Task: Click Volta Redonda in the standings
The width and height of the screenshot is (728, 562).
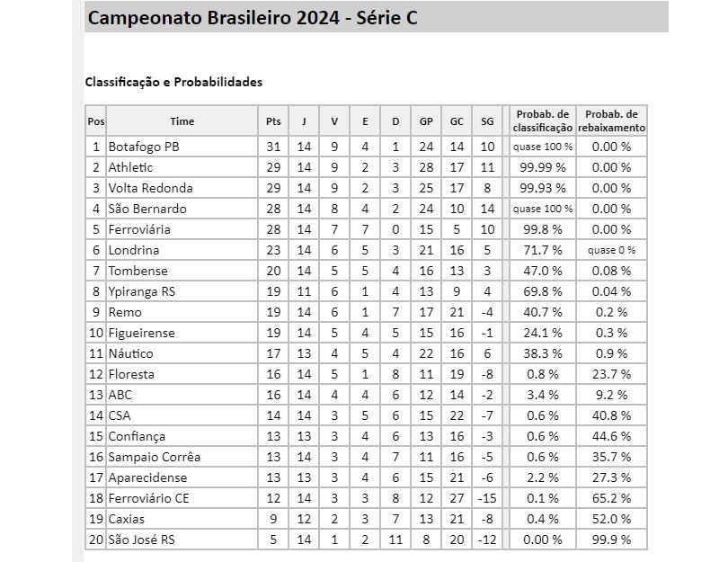Action: click(x=150, y=188)
